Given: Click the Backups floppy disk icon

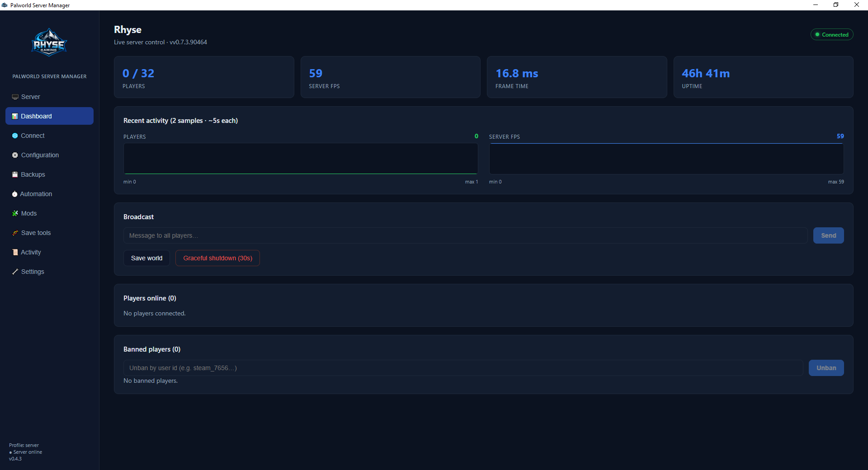Looking at the screenshot, I should click(15, 174).
